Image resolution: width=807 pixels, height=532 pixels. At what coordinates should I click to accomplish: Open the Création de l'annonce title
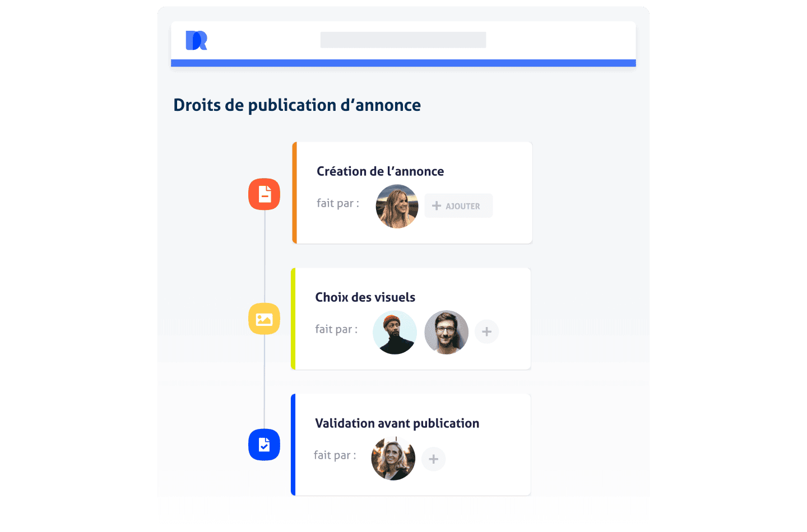(x=380, y=171)
